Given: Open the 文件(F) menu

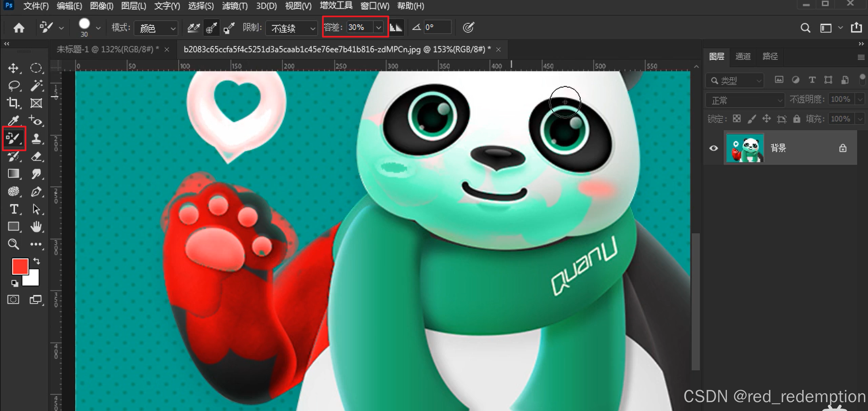Looking at the screenshot, I should tap(36, 6).
